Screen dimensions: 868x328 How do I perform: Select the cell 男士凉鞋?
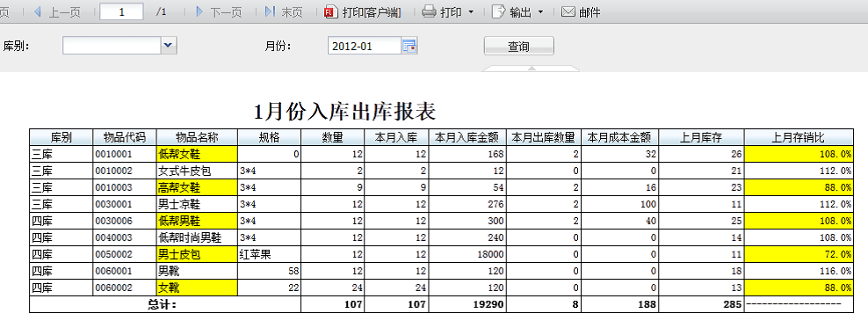pos(197,204)
